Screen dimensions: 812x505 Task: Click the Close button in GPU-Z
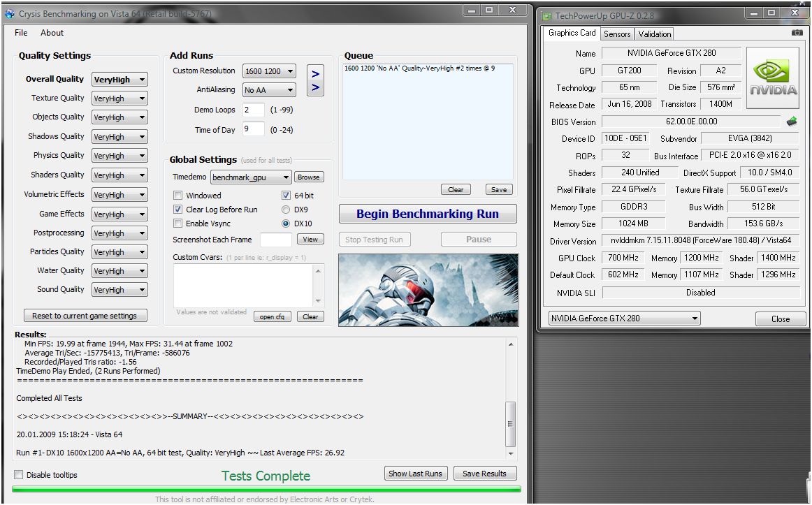[x=781, y=319]
